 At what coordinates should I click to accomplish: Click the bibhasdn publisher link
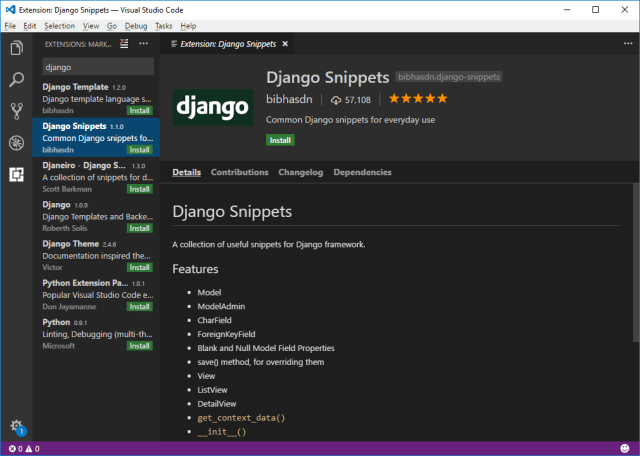point(290,100)
